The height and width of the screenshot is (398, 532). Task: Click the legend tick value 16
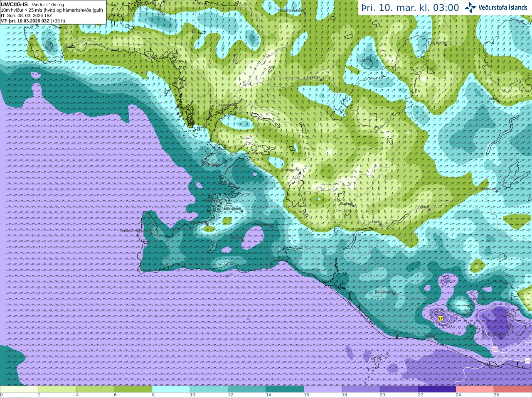pyautogui.click(x=306, y=395)
